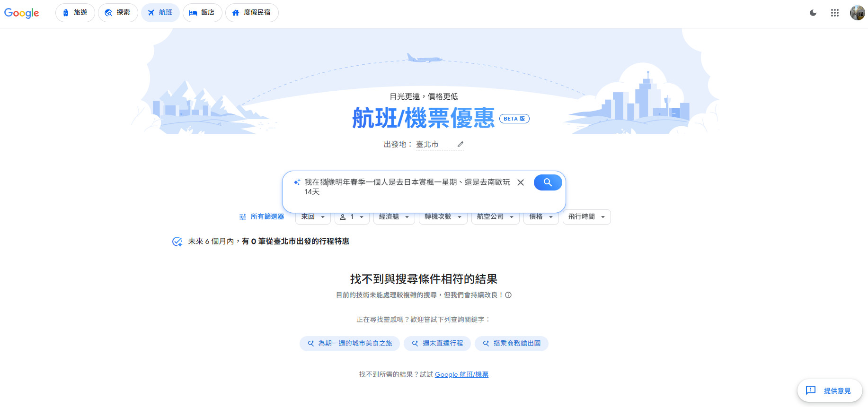
Task: Open the 度假民宿 vacation rentals tab
Action: [252, 13]
